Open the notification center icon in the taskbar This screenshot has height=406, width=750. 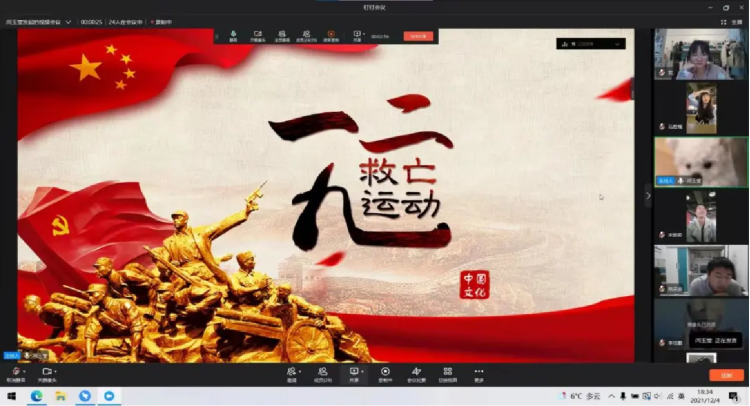733,396
